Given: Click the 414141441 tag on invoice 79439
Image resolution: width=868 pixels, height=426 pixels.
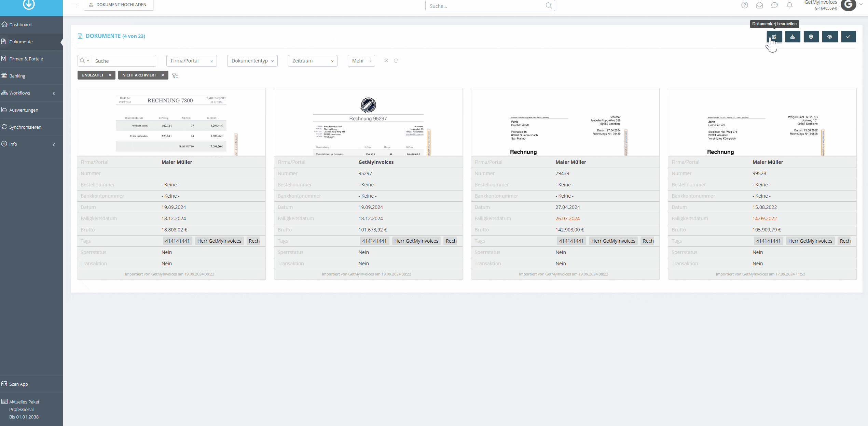Looking at the screenshot, I should pos(571,241).
